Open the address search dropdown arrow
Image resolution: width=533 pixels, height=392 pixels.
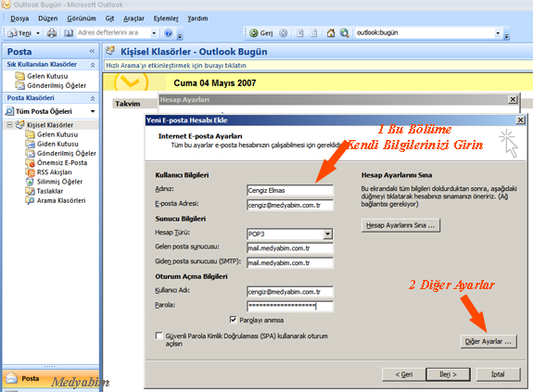[154, 33]
